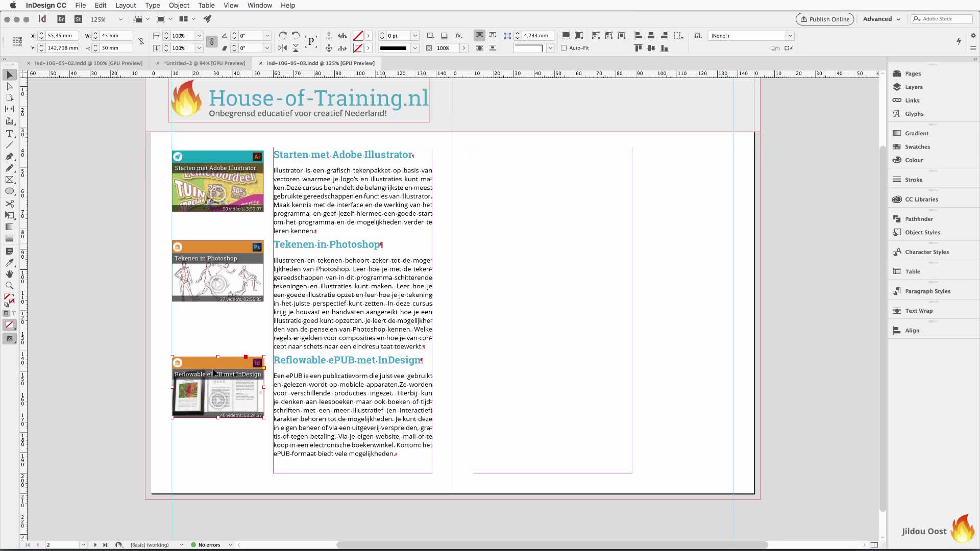Open the page number dropdown
980x551 pixels.
coord(83,545)
